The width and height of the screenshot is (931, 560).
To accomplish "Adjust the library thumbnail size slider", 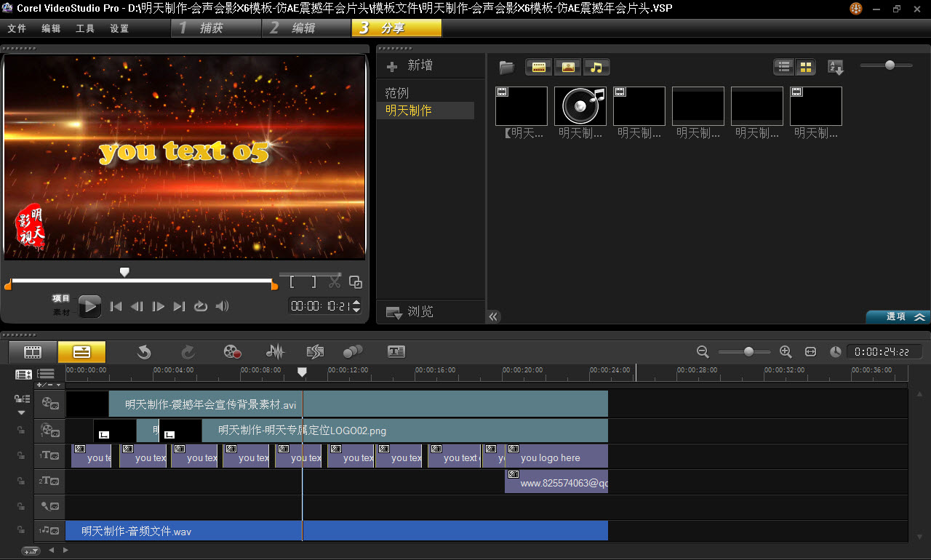I will (x=889, y=65).
